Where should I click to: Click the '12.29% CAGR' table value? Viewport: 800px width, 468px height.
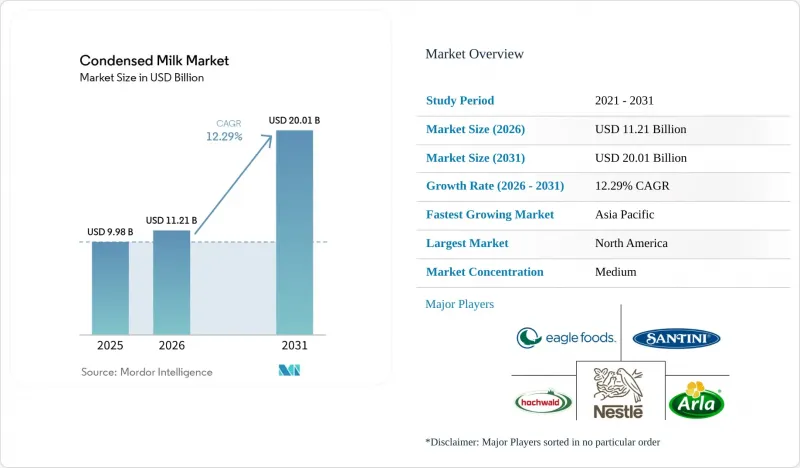[632, 186]
